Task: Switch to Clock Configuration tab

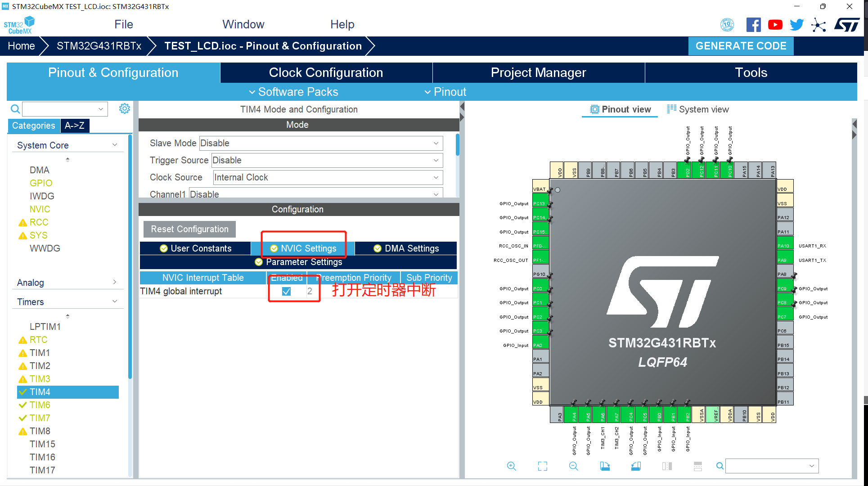Action: coord(326,72)
